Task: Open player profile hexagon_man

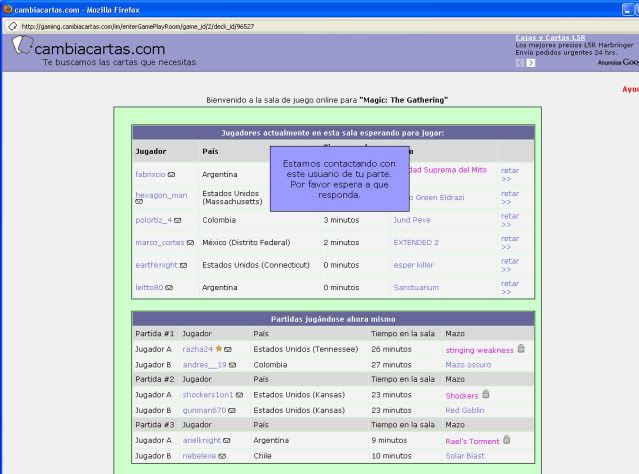Action: (161, 195)
